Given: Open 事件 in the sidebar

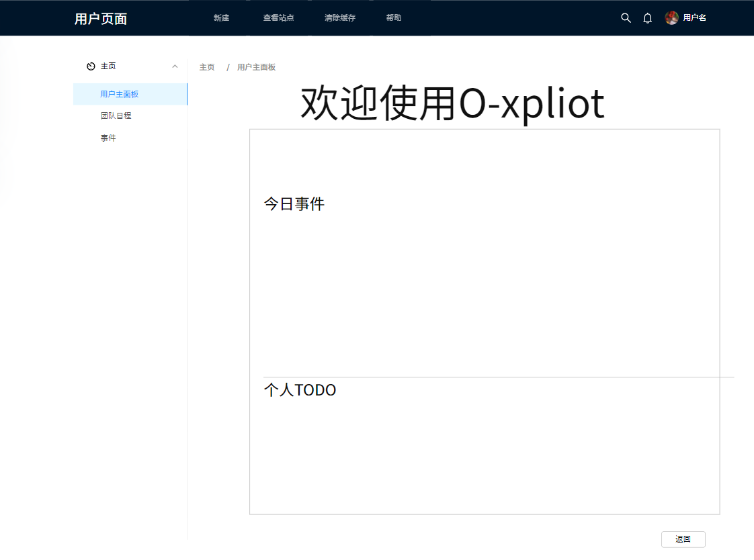Looking at the screenshot, I should click(x=108, y=137).
